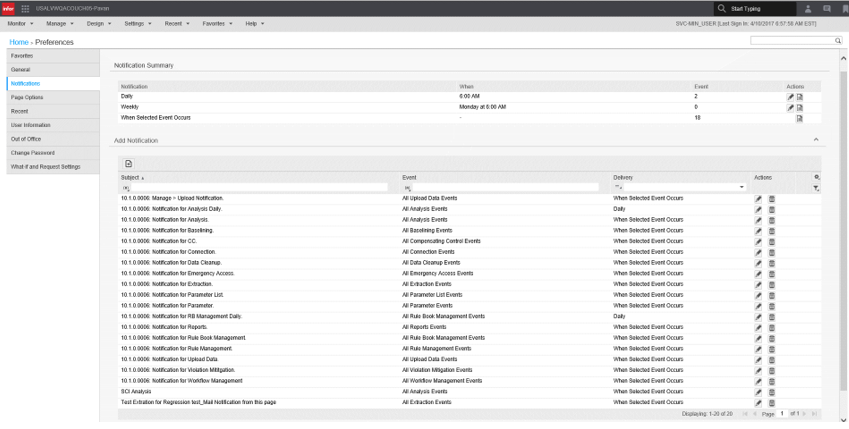Collapse the Add Notification section

click(x=816, y=140)
